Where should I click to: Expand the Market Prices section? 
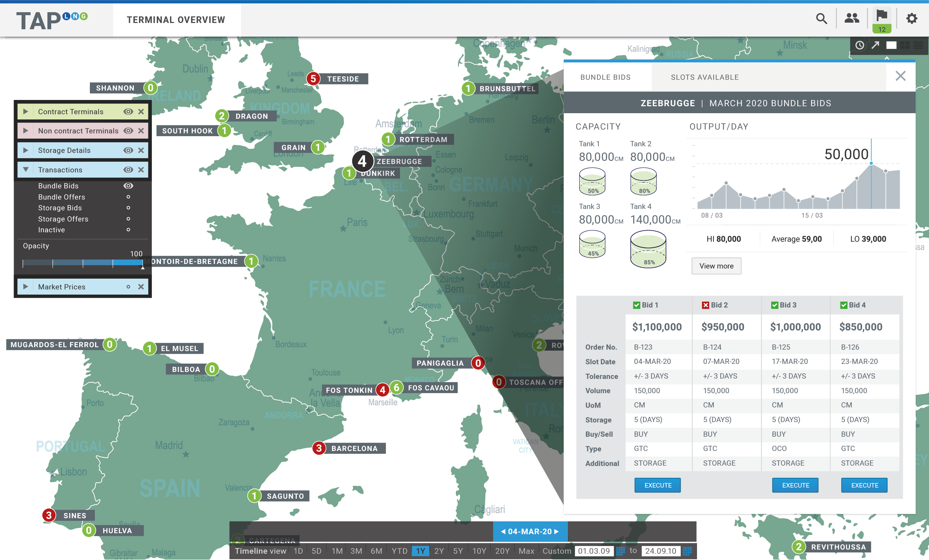[x=26, y=287]
